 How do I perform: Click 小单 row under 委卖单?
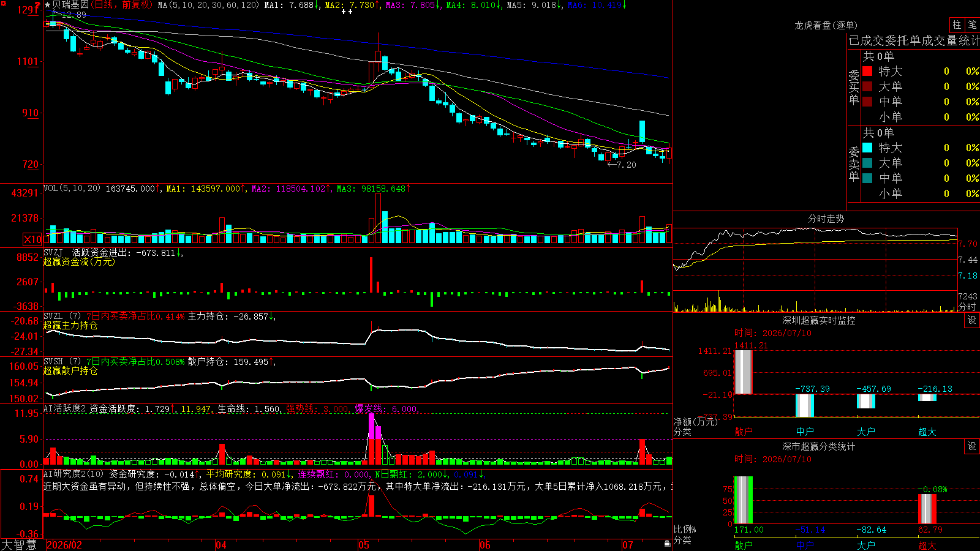pos(921,193)
